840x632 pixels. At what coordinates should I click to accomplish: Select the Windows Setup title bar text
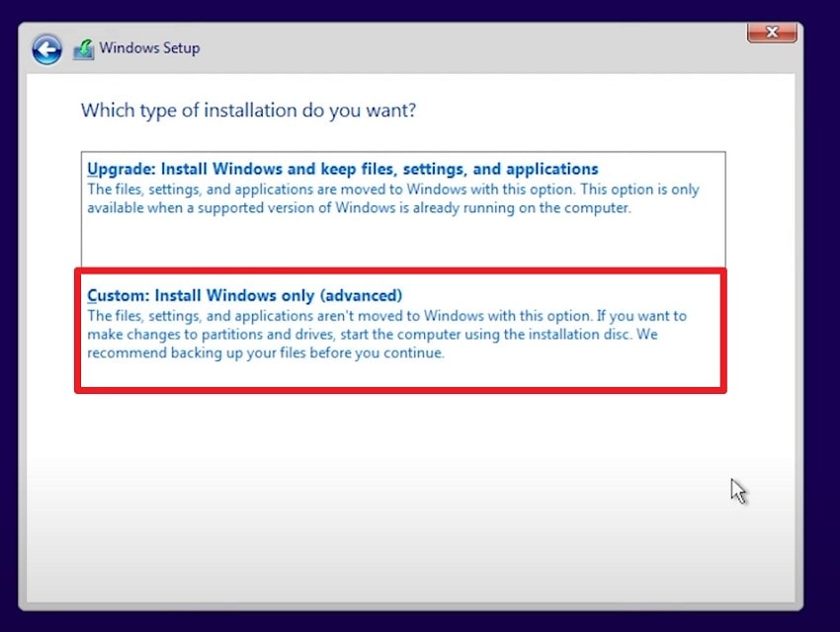pos(149,47)
